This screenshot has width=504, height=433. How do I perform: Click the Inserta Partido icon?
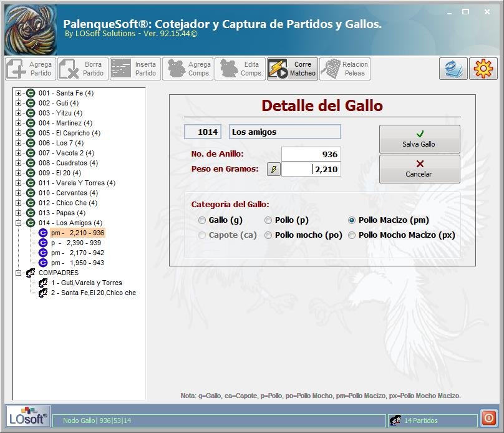pos(135,69)
